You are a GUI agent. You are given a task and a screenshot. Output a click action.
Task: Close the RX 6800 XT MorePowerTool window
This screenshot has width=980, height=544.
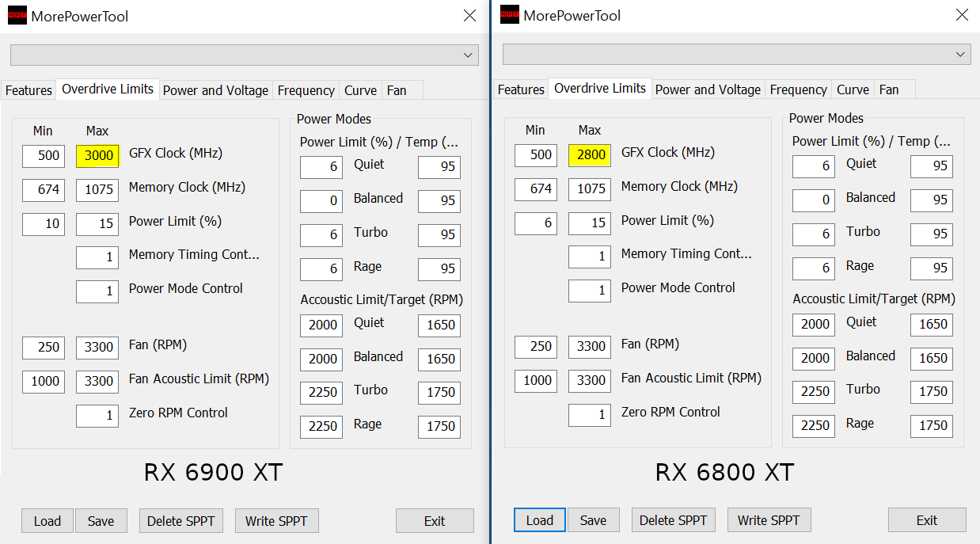point(962,15)
